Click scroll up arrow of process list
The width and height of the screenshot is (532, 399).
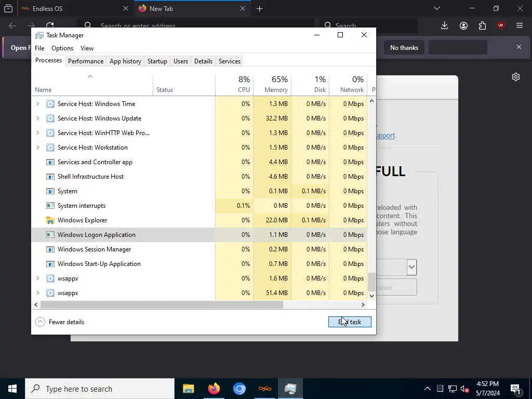371,101
